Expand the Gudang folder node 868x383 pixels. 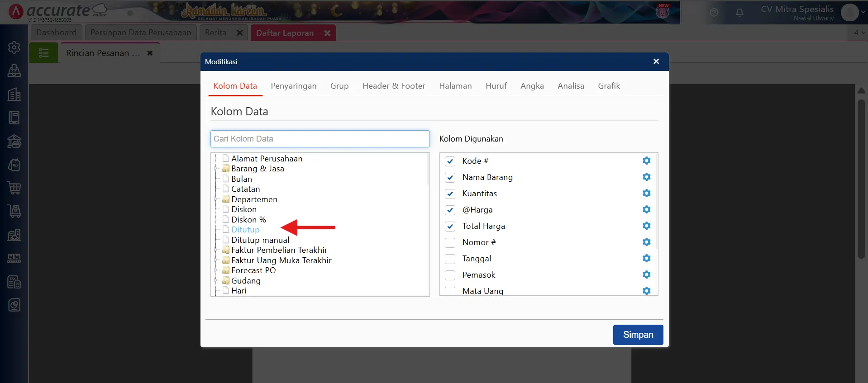pos(217,281)
